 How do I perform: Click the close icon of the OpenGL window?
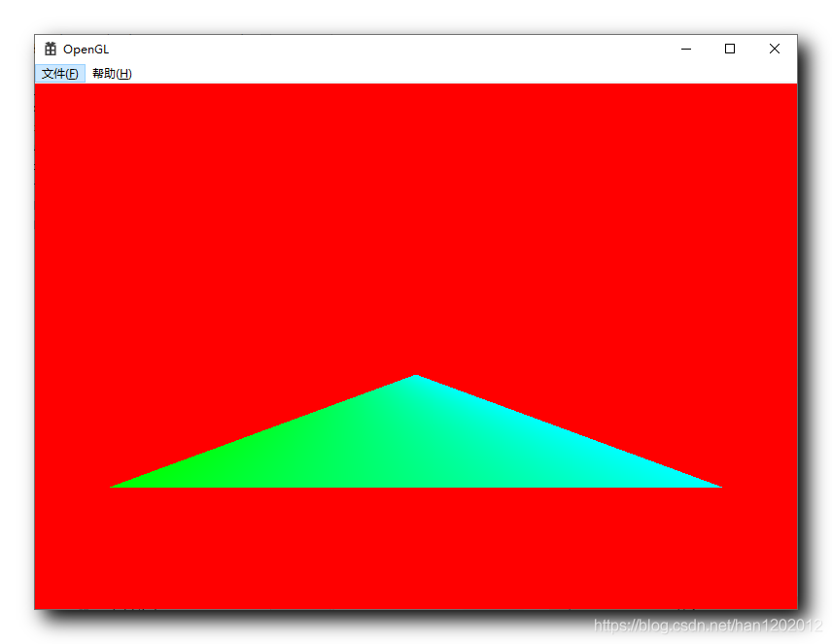(775, 49)
